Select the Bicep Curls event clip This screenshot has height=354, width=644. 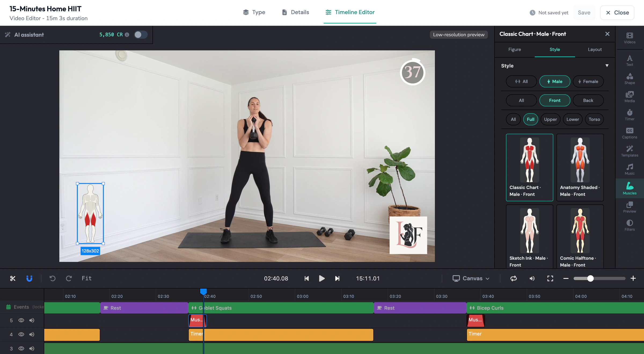coord(555,308)
